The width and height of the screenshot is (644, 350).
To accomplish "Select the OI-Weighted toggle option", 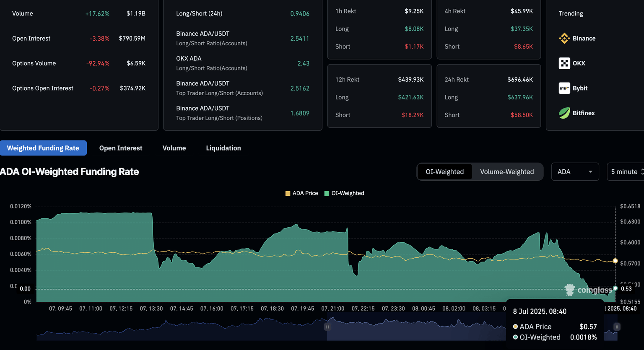I will pyautogui.click(x=444, y=172).
